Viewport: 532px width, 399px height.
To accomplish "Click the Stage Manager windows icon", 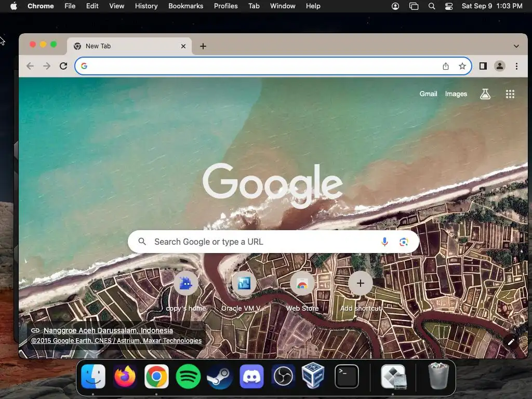I will (x=414, y=6).
